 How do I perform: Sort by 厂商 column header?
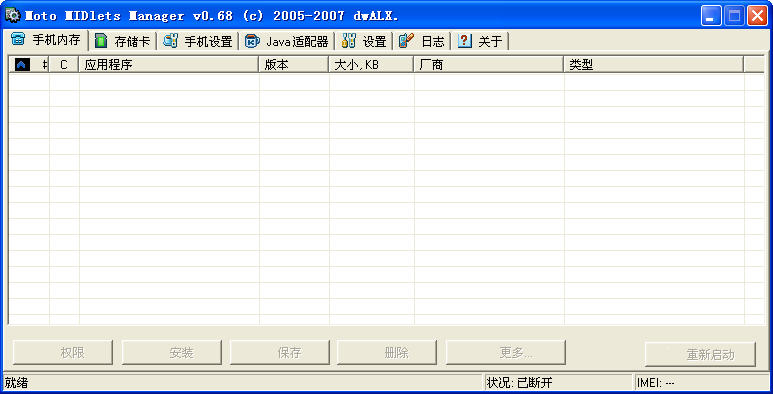point(489,65)
